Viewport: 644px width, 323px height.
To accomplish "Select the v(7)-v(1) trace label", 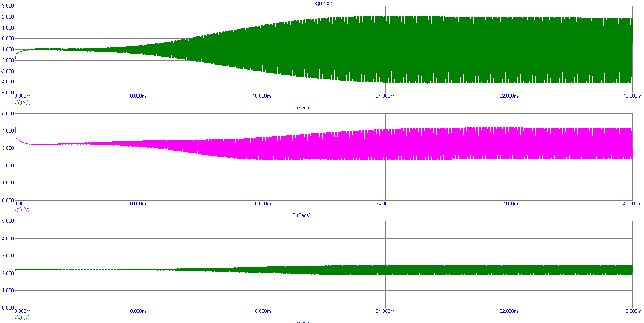I will (23, 102).
